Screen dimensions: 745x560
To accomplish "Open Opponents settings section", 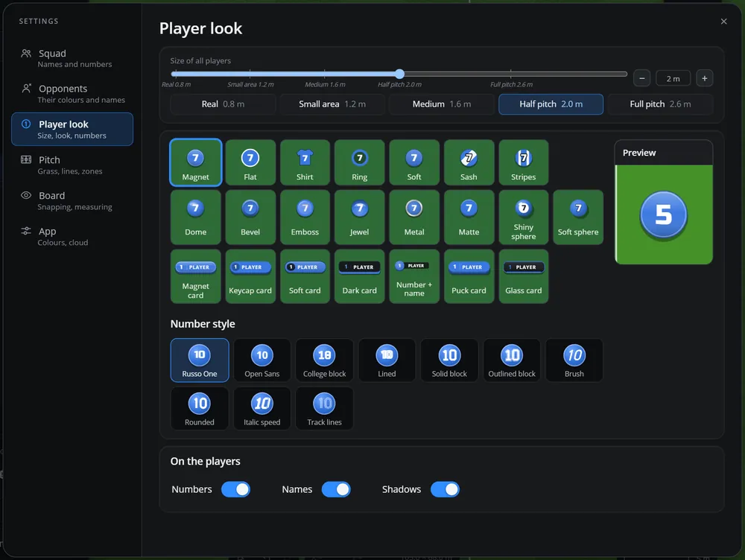I will (72, 94).
